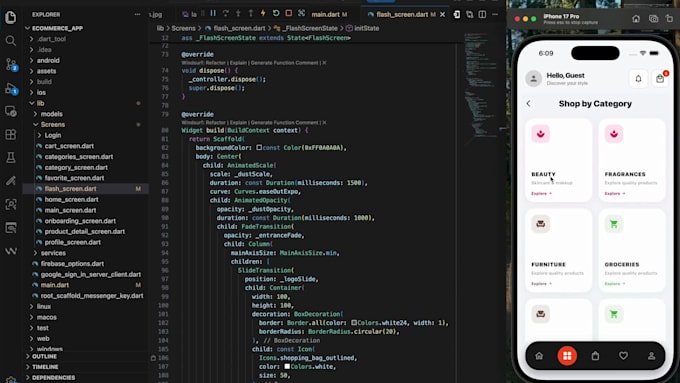Open editor More Actions ellipsis
680x383 pixels.
click(x=495, y=14)
